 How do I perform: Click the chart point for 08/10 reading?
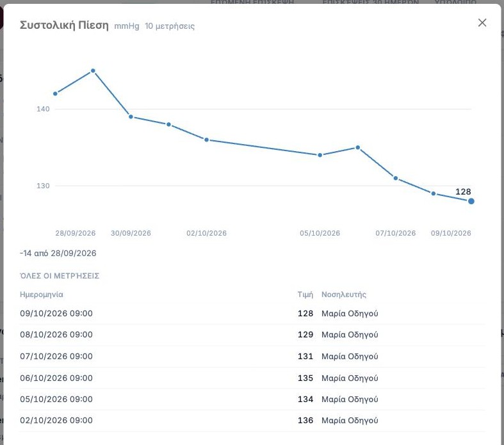point(434,193)
